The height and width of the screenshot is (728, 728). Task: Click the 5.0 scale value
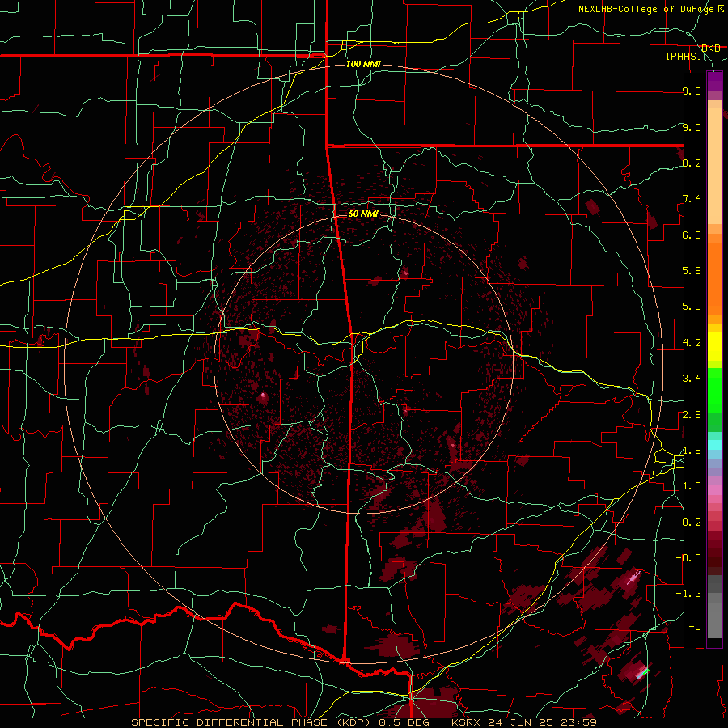(692, 307)
